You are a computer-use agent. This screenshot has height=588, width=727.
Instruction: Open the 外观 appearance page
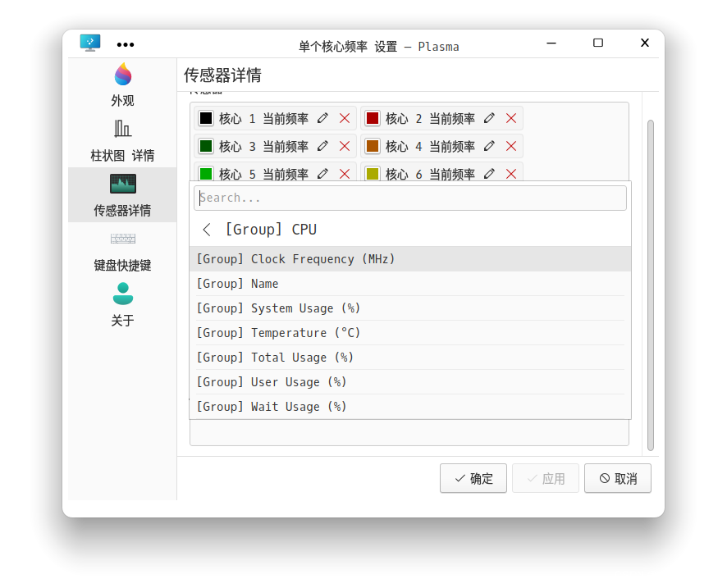coord(122,85)
